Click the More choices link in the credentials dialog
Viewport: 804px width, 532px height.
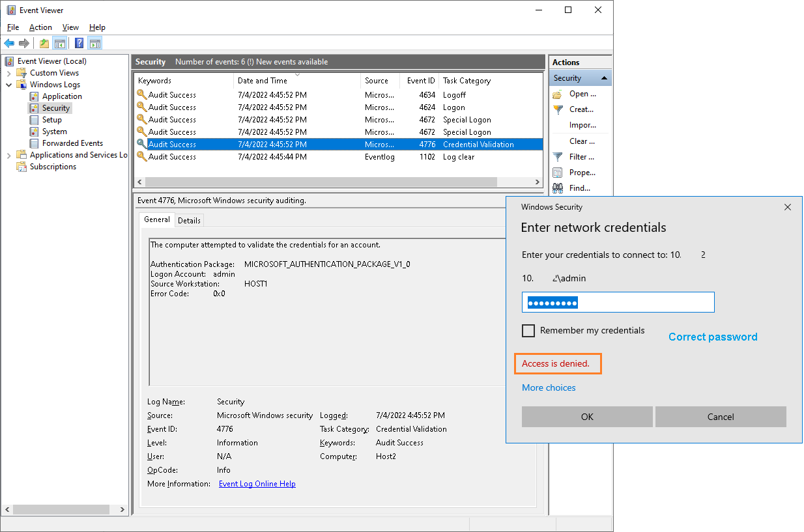548,387
